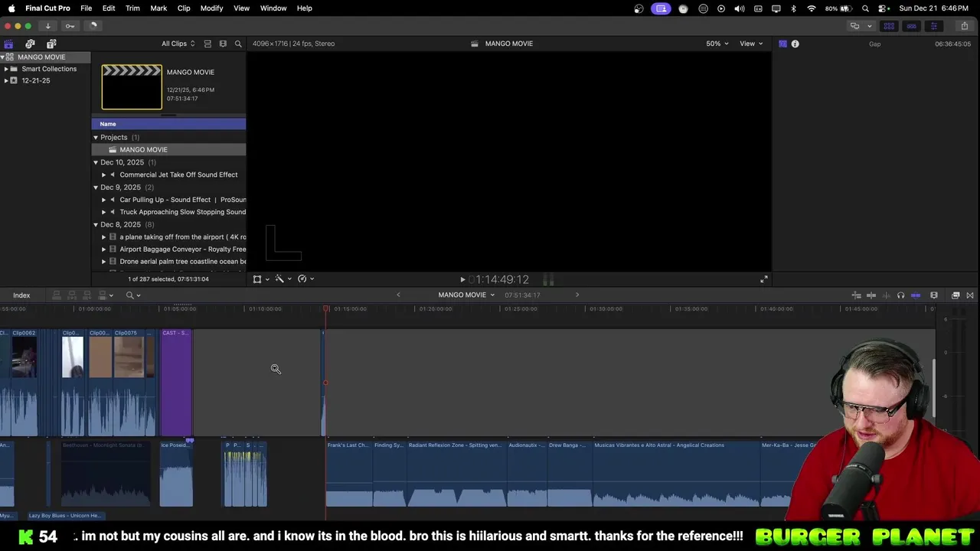The height and width of the screenshot is (551, 980).
Task: Go forward in timeline history
Action: tap(577, 295)
